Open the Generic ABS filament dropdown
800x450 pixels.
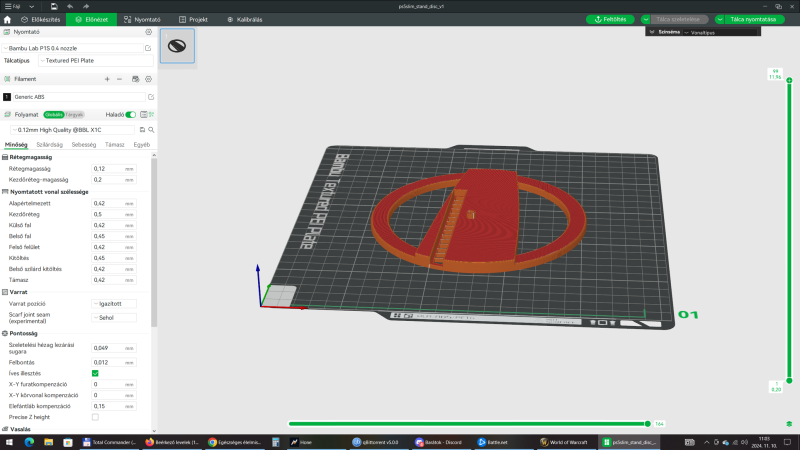(x=79, y=96)
